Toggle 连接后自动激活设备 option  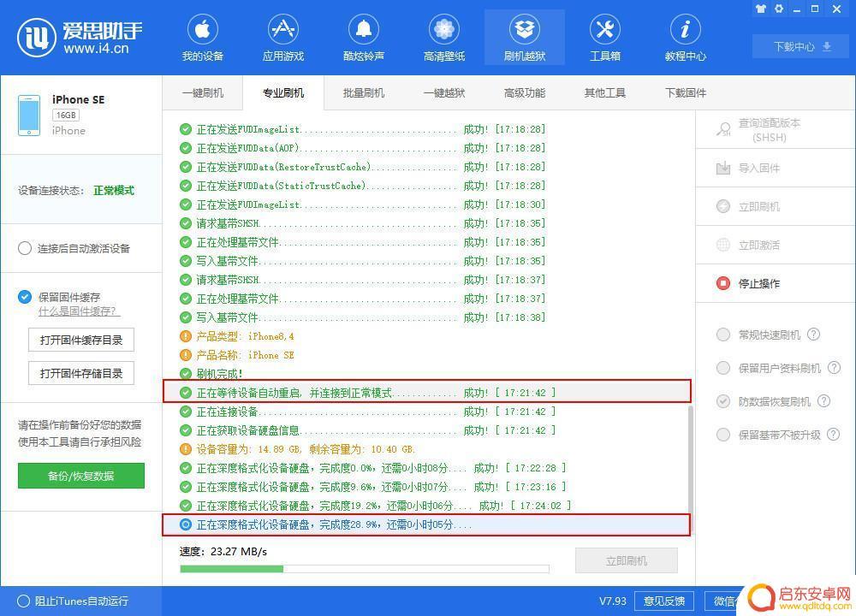coord(25,248)
